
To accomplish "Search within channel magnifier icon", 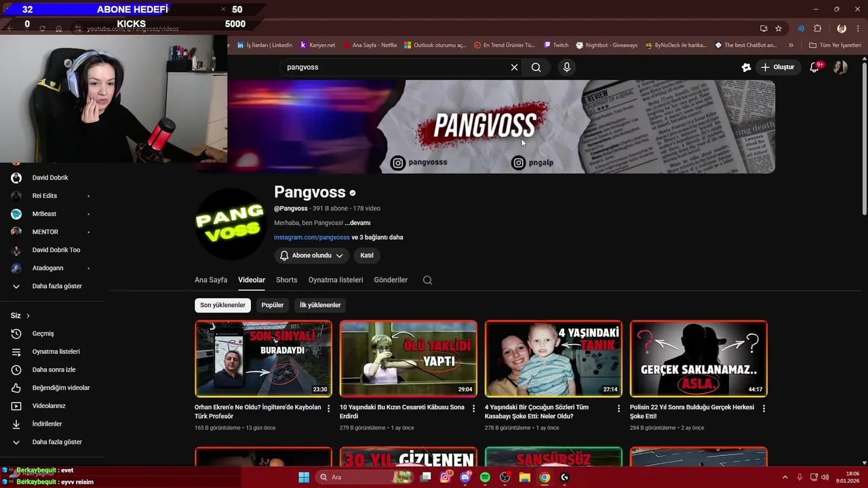I will point(427,280).
